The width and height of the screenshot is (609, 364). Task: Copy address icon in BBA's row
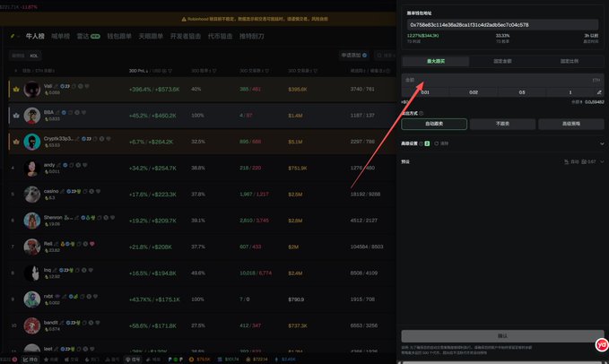tap(70, 113)
